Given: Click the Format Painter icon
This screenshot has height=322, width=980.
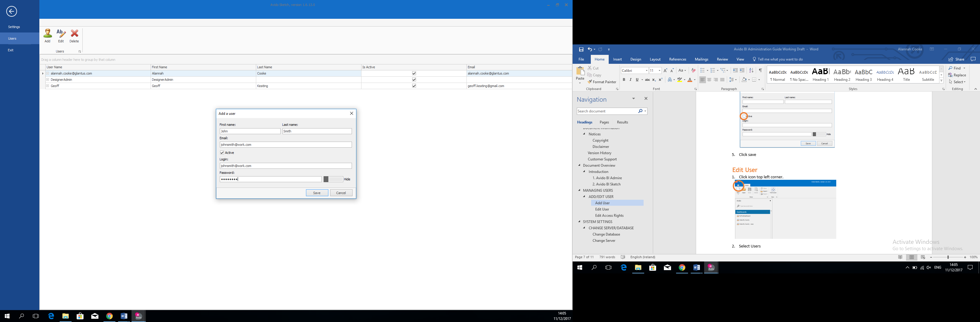Looking at the screenshot, I should [590, 82].
